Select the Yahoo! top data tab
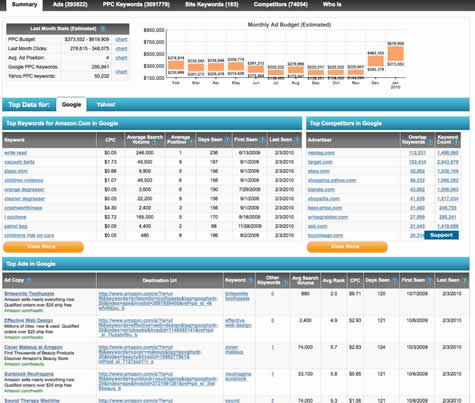 click(106, 105)
